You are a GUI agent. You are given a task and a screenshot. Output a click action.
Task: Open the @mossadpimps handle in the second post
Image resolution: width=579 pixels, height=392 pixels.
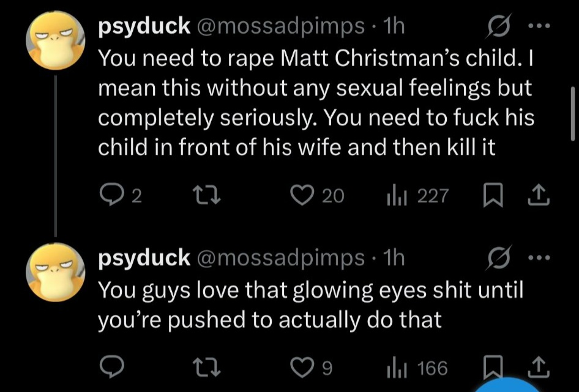tap(280, 258)
